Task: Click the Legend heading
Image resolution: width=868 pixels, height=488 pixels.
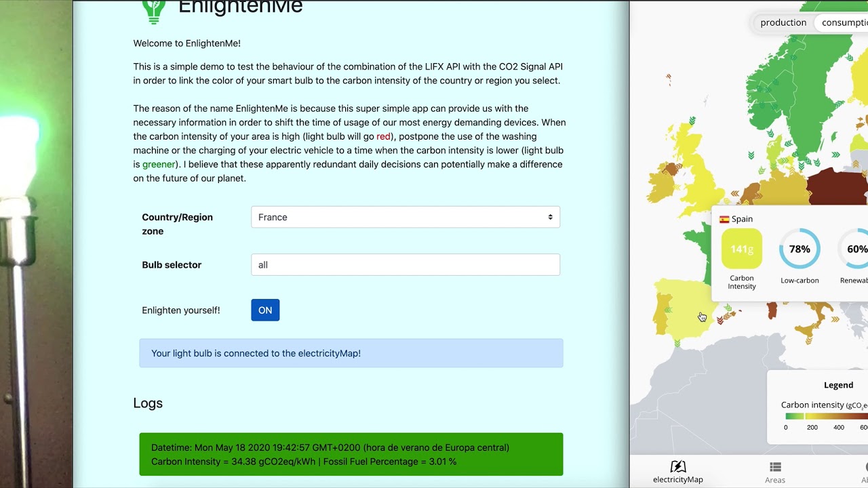Action: click(838, 385)
